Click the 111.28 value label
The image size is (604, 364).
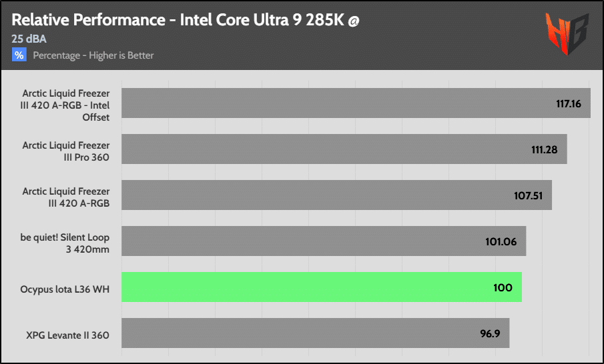click(x=545, y=150)
